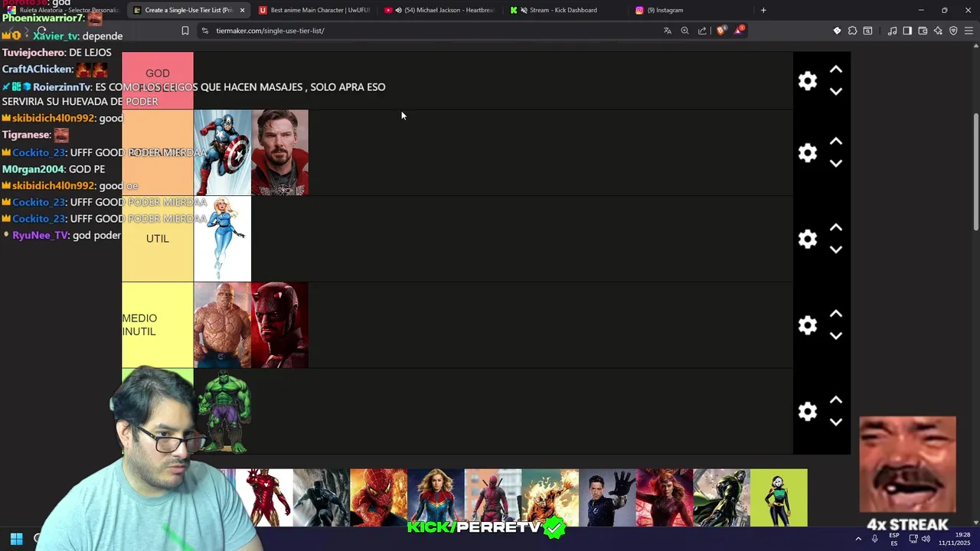Move the Hulk tier row down
The image size is (980, 551).
836,422
